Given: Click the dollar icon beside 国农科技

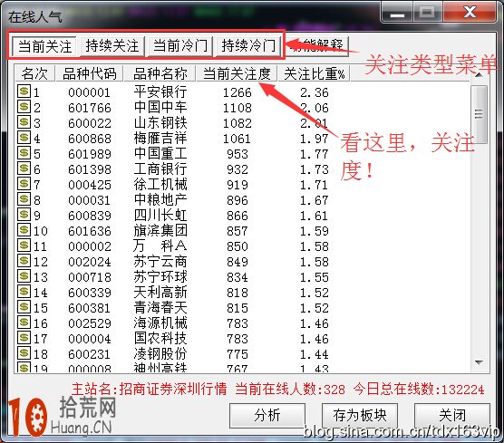Looking at the screenshot, I should point(24,338).
